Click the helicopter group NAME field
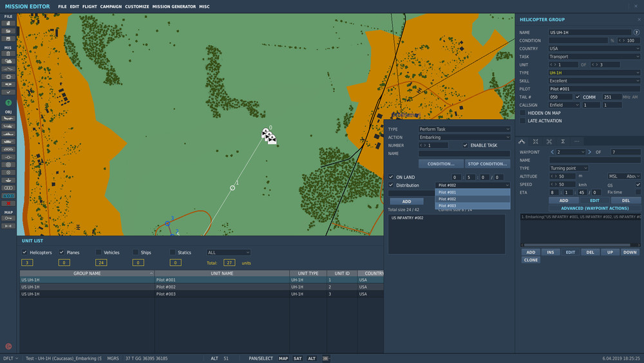Image resolution: width=644 pixels, height=363 pixels. (x=591, y=32)
